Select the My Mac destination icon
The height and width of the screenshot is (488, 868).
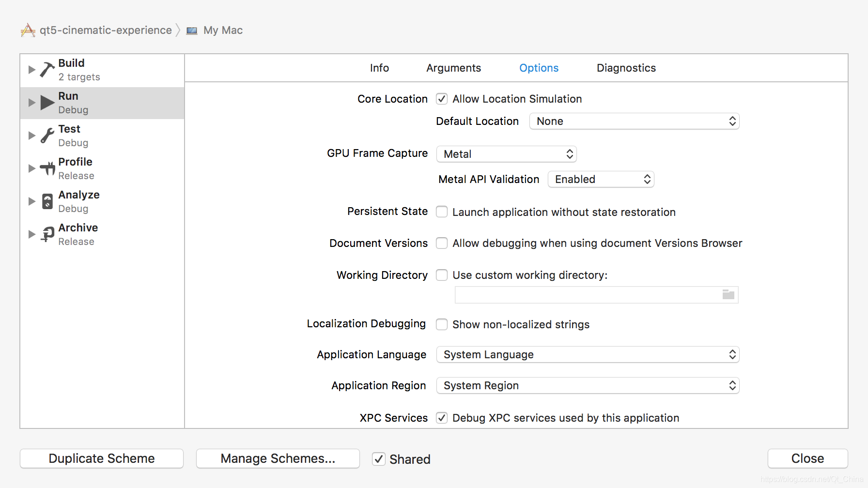(192, 30)
